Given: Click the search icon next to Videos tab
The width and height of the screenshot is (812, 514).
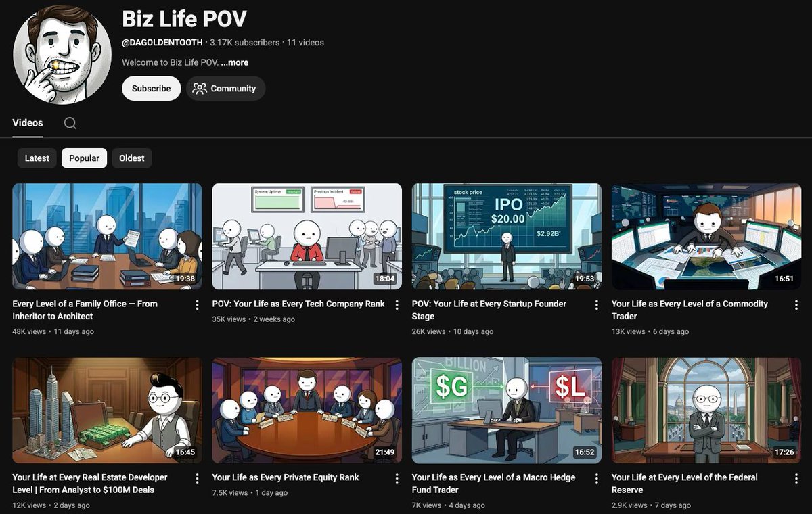Looking at the screenshot, I should click(69, 123).
